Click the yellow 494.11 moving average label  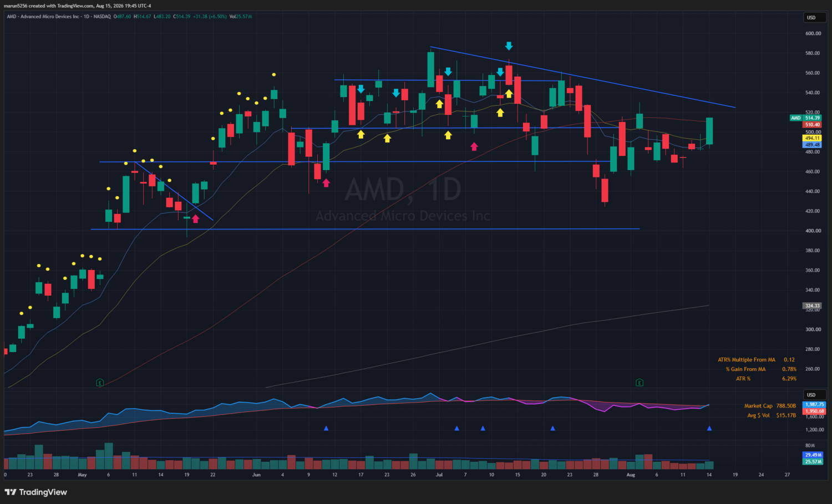[x=813, y=138]
